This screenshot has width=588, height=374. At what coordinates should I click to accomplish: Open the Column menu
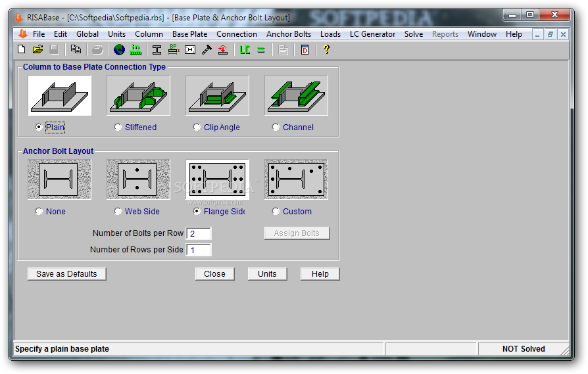(149, 34)
